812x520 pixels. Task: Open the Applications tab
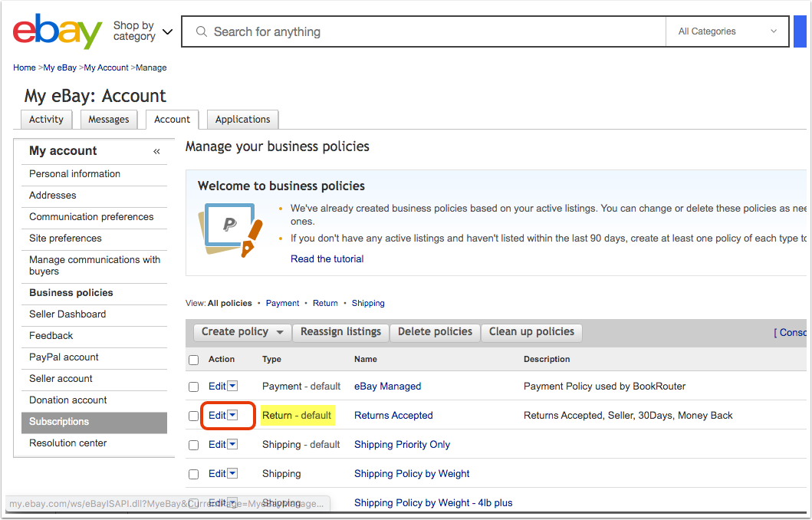tap(243, 120)
